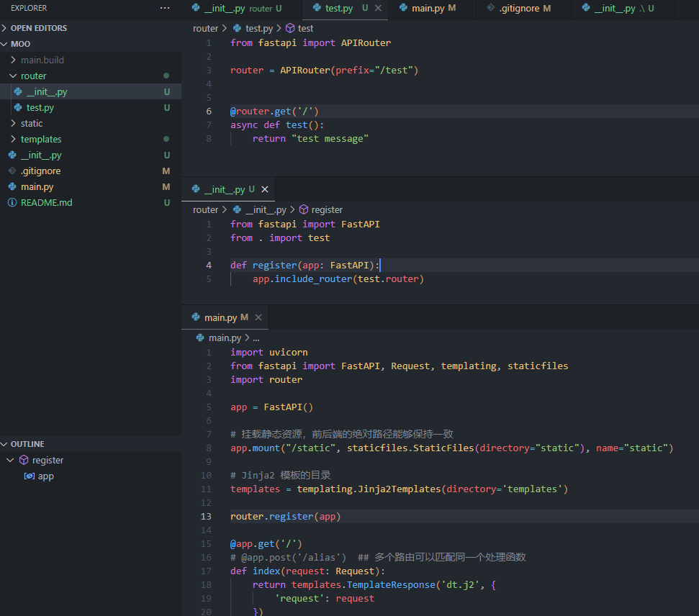
Task: Click line number 6 in test.py editor
Action: coord(209,112)
